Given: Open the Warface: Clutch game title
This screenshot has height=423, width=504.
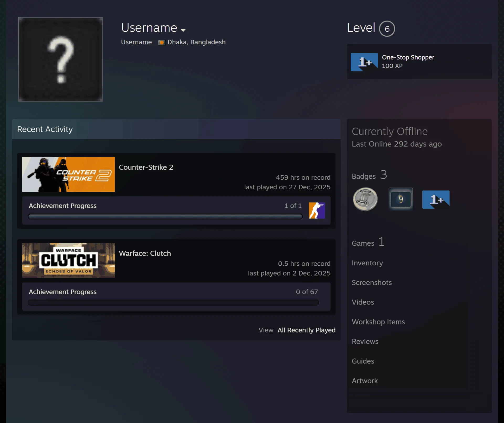Looking at the screenshot, I should 145,253.
